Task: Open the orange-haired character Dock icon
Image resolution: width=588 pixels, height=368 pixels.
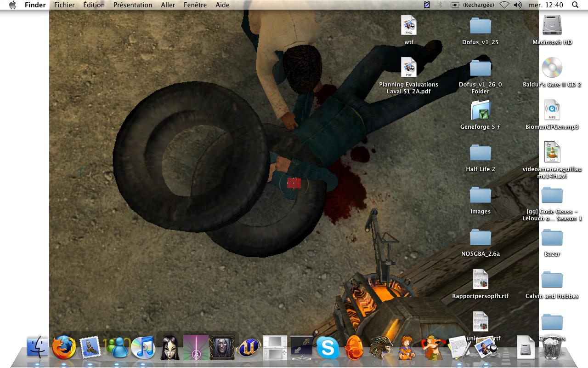Action: (x=407, y=348)
